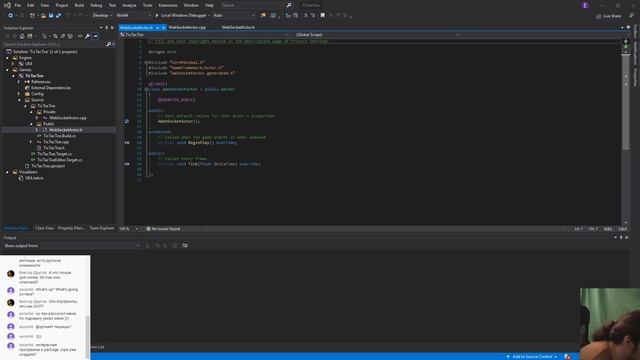Pin the WebSocketActor.h tab
640x360 pixels.
(157, 28)
